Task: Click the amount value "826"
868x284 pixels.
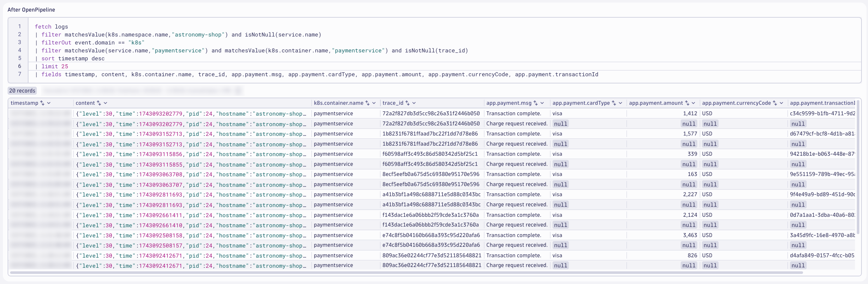Action: pos(692,255)
